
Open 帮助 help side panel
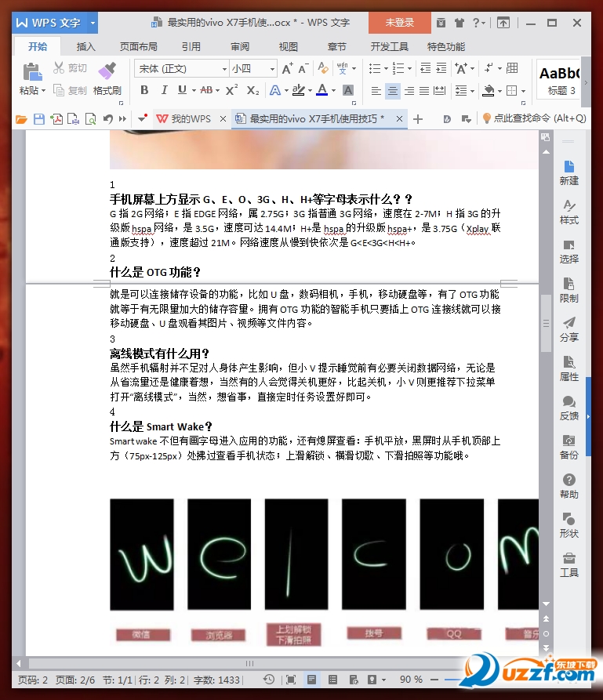tap(568, 486)
